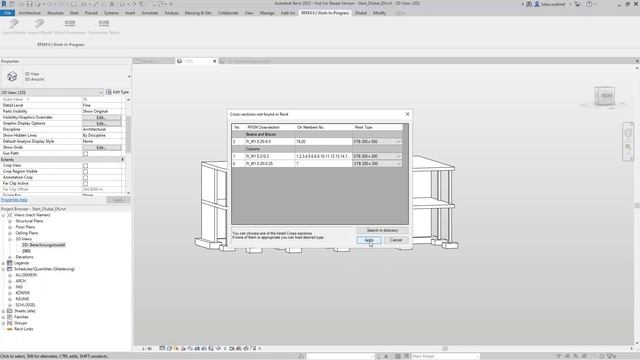Select the ALLGEMEIN schedule tree item

coord(26,275)
